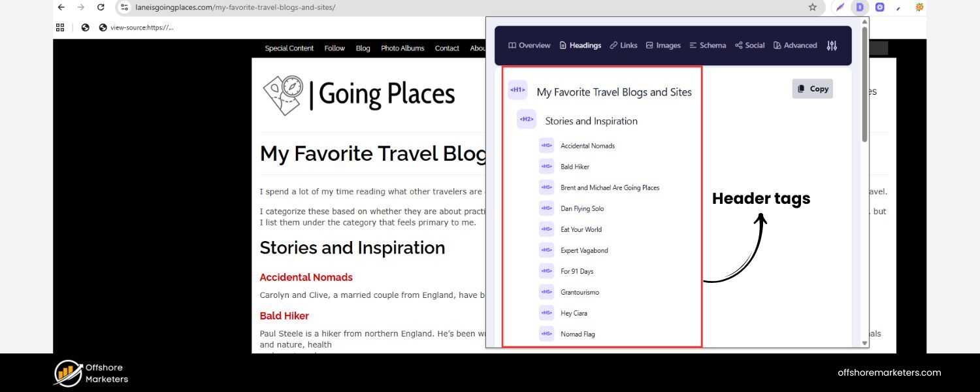Bookmark the page using the star icon
This screenshot has width=980, height=392.
pyautogui.click(x=811, y=7)
